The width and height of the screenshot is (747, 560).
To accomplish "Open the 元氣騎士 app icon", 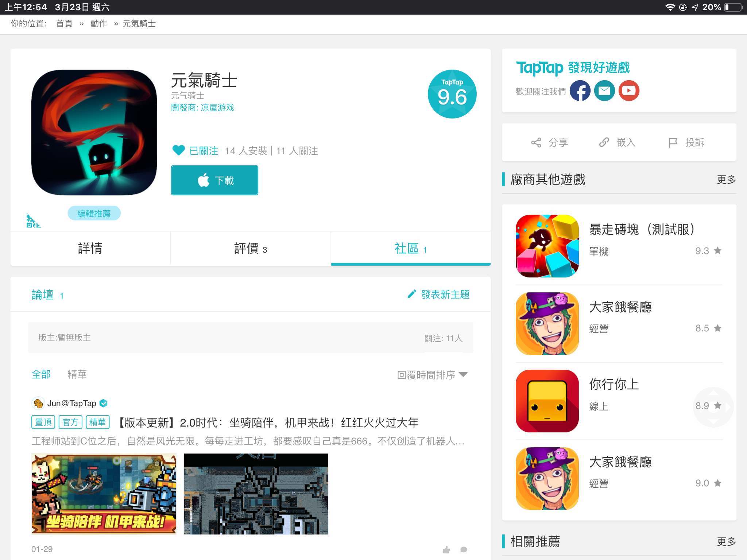I will coord(94,132).
